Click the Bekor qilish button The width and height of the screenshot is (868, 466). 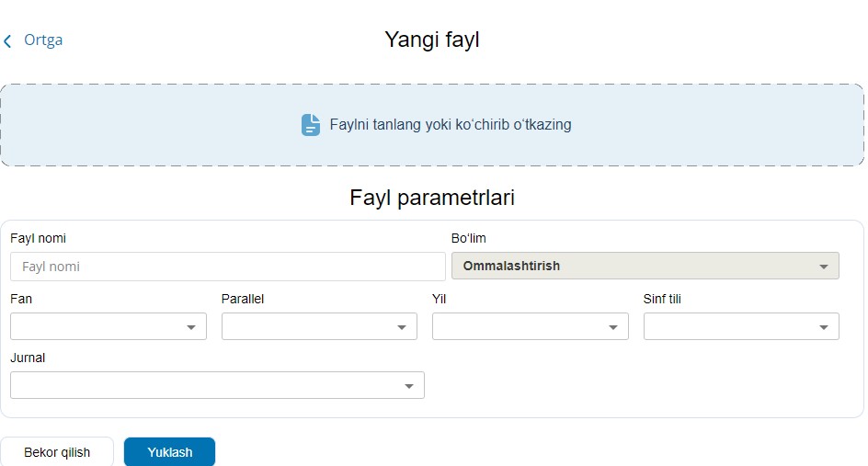pyautogui.click(x=57, y=452)
